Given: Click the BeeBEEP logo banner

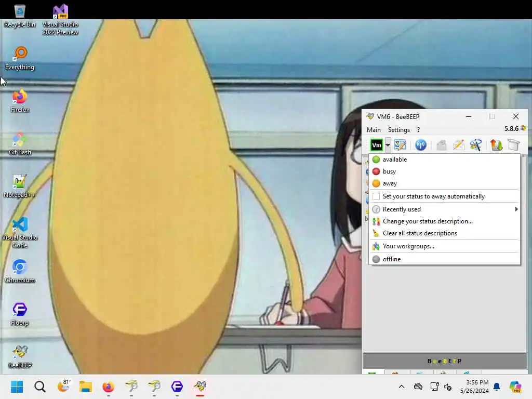Looking at the screenshot, I should tap(445, 361).
